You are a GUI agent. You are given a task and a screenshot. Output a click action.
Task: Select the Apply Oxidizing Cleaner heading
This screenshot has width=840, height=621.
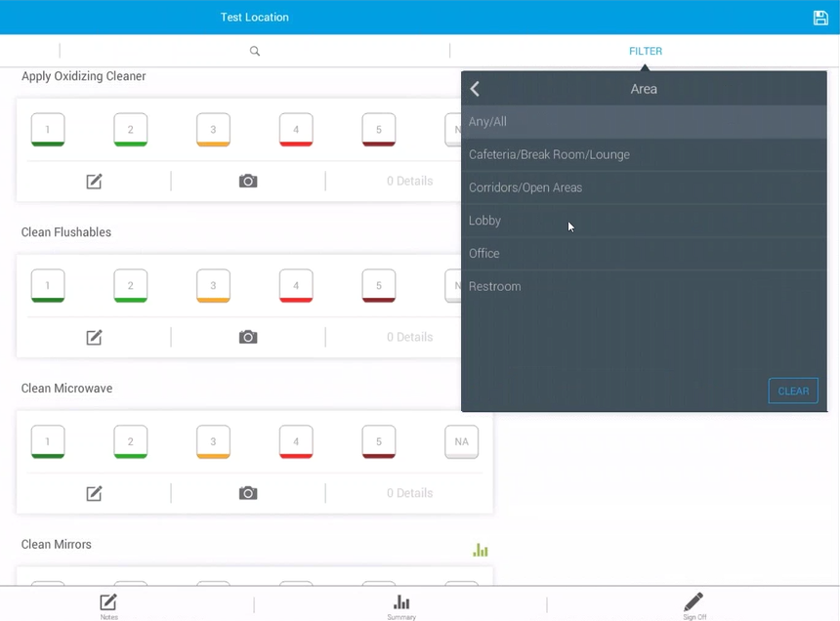(84, 76)
